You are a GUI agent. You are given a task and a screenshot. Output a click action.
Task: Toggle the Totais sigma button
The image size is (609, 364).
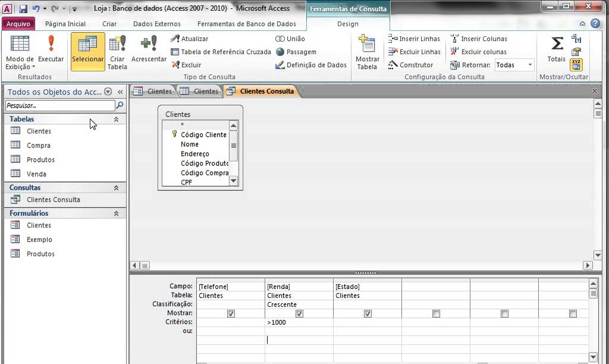(557, 49)
